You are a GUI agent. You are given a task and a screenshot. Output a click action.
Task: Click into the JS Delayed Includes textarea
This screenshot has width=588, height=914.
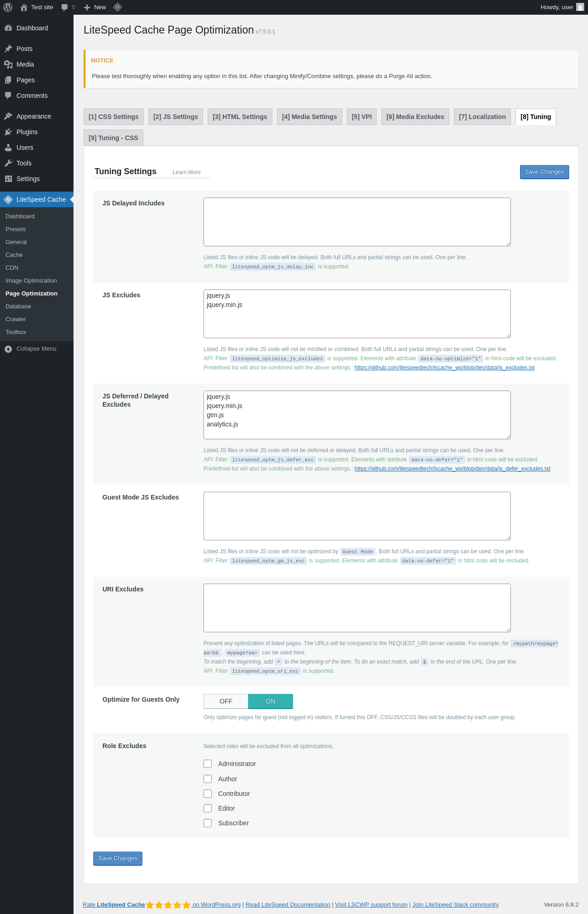click(x=357, y=222)
